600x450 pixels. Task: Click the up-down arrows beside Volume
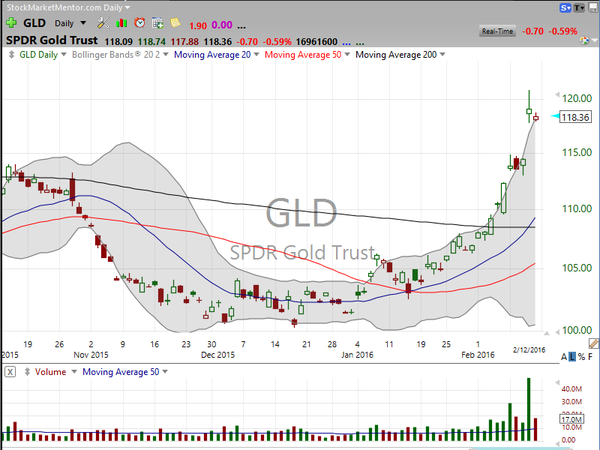tap(27, 372)
